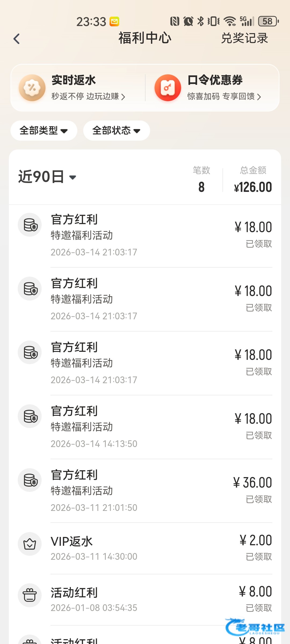Expand the 全部类型 filter dropdown
The height and width of the screenshot is (644, 290).
click(x=44, y=131)
